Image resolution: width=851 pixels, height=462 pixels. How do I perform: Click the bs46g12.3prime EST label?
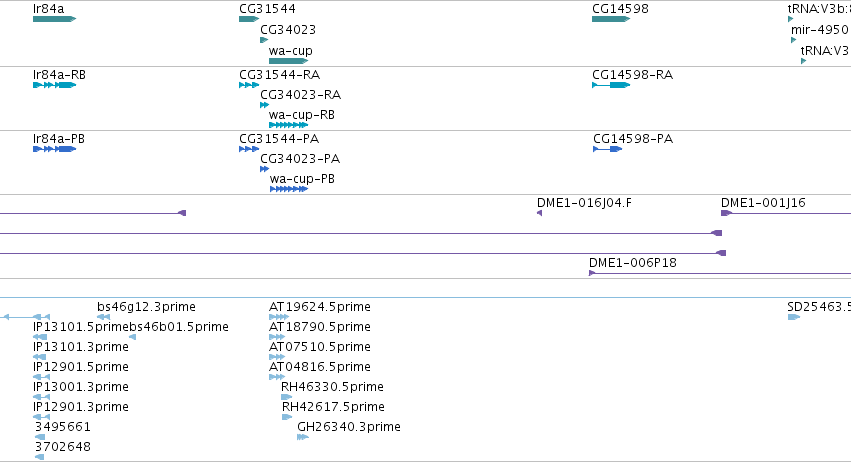point(147,307)
